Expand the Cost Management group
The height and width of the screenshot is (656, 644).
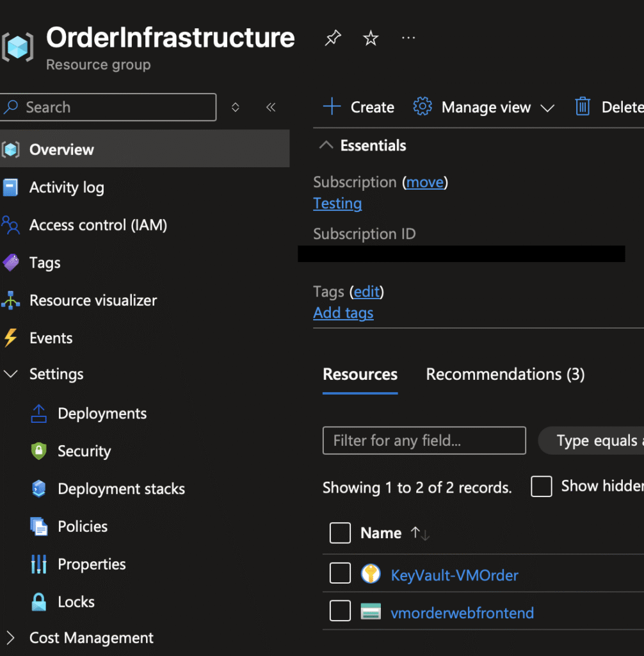pyautogui.click(x=10, y=637)
